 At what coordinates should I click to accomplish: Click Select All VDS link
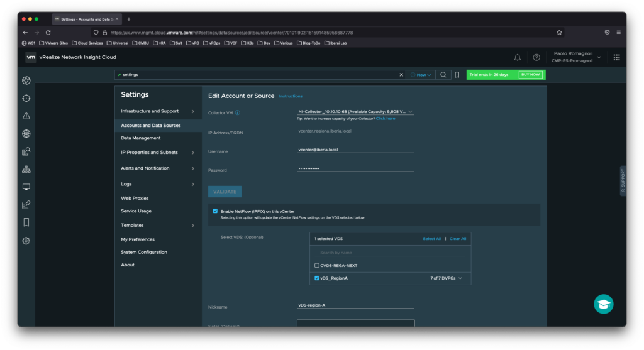(x=431, y=239)
